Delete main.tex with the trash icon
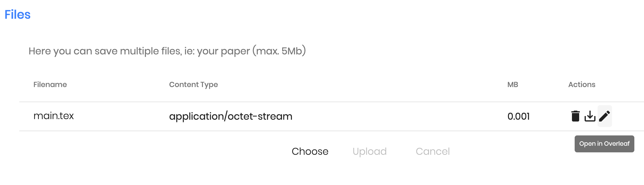 click(575, 116)
